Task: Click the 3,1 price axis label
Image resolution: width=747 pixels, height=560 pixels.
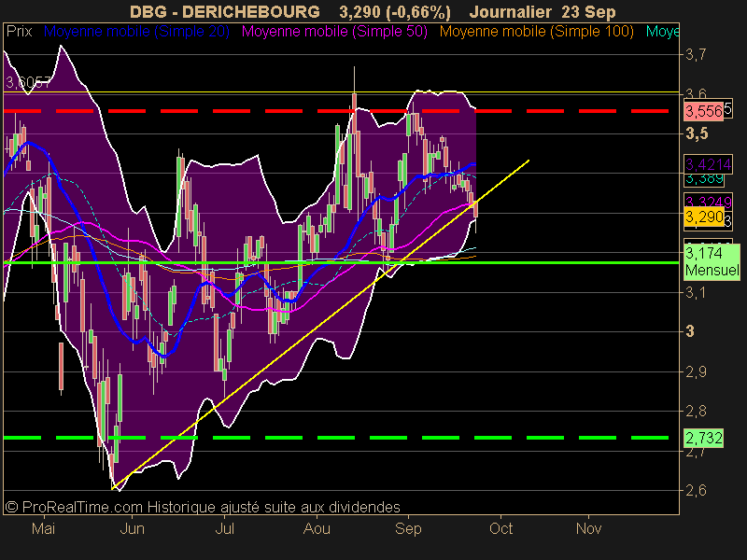Action: pyautogui.click(x=696, y=292)
